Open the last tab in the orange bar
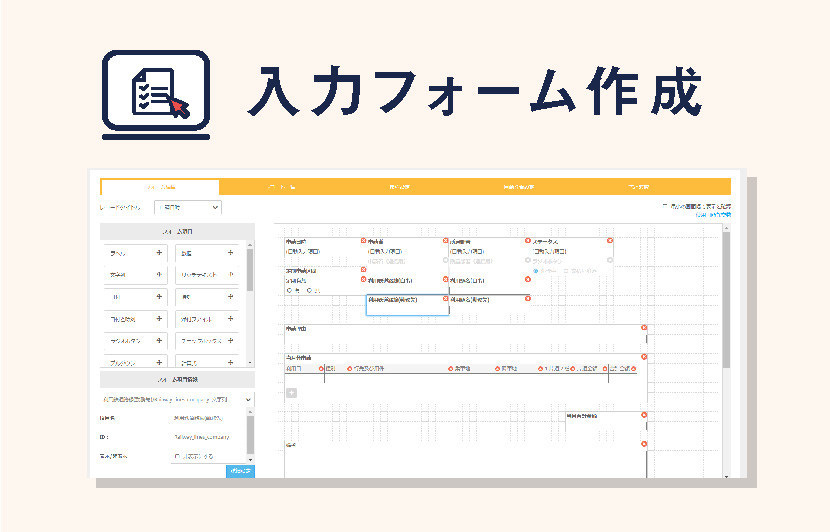 pyautogui.click(x=639, y=187)
